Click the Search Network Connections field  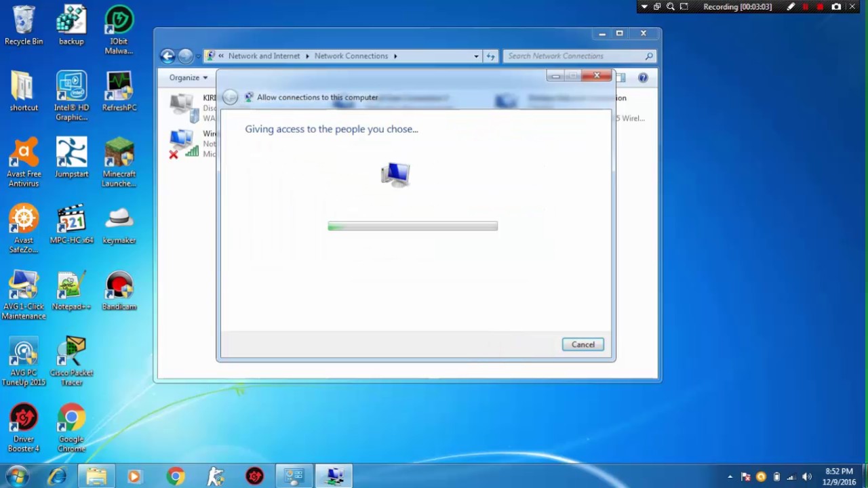(x=580, y=56)
